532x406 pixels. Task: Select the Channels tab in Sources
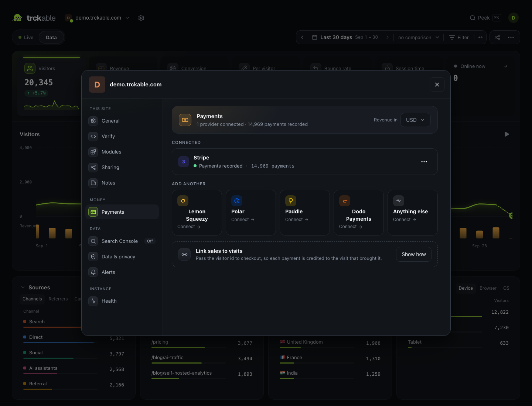pyautogui.click(x=32, y=299)
